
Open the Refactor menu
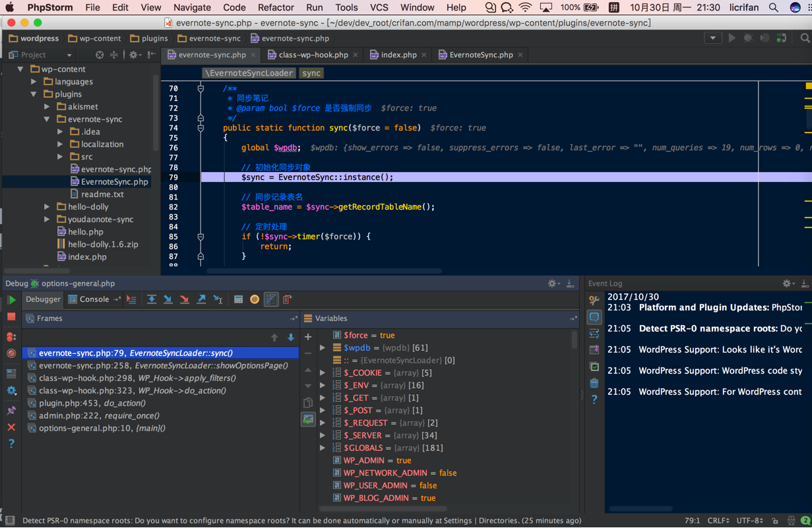[276, 8]
